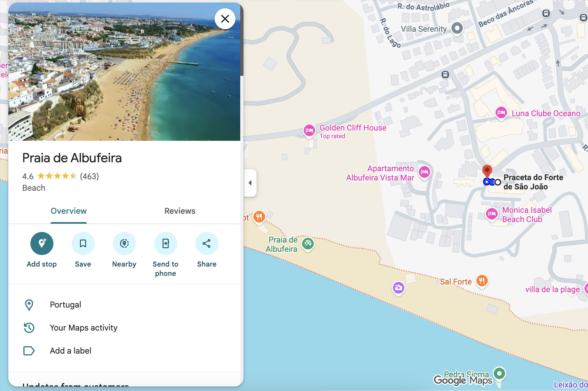Click the Add stop icon button
Screen dimensions: 588x391
[x=42, y=243]
